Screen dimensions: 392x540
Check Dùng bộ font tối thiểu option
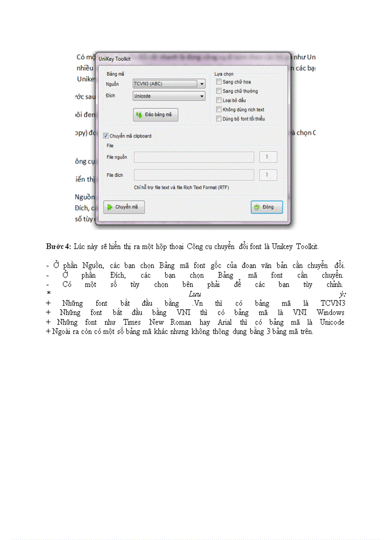tap(219, 118)
